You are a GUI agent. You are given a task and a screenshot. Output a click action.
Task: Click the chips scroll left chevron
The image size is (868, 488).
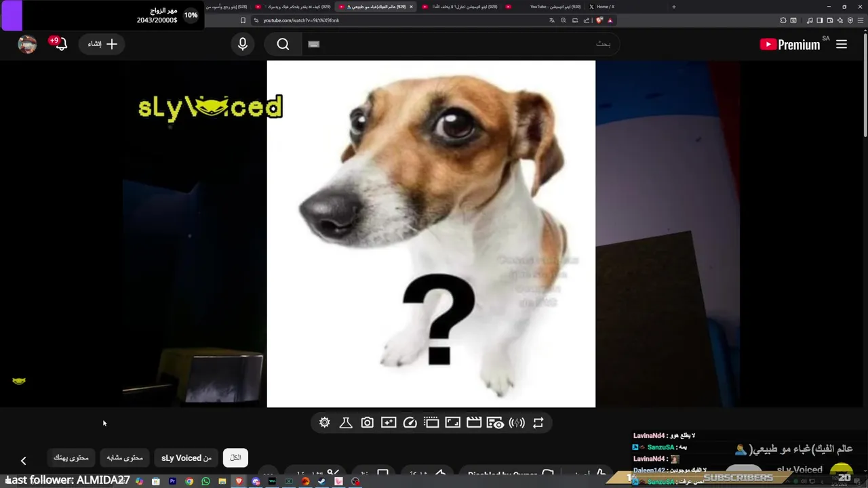click(x=23, y=461)
